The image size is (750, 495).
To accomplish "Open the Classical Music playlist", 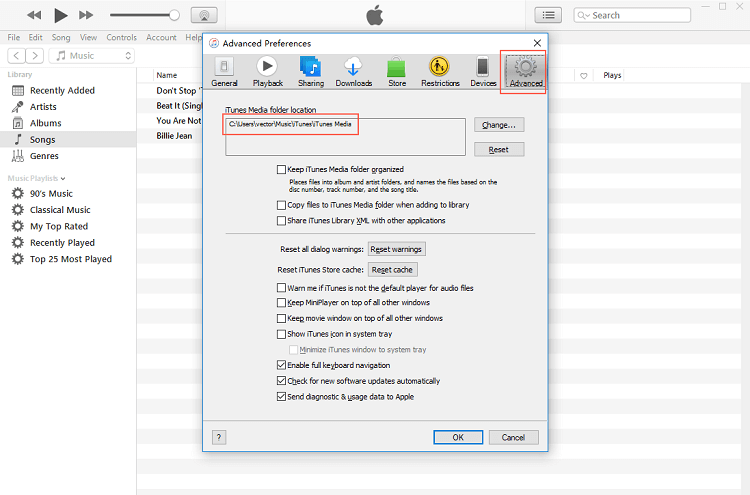I will tap(60, 210).
